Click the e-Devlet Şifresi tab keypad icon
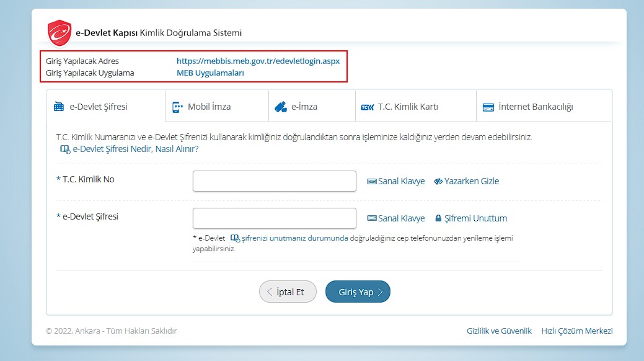Viewport: 644px width, 361px height. click(x=59, y=107)
